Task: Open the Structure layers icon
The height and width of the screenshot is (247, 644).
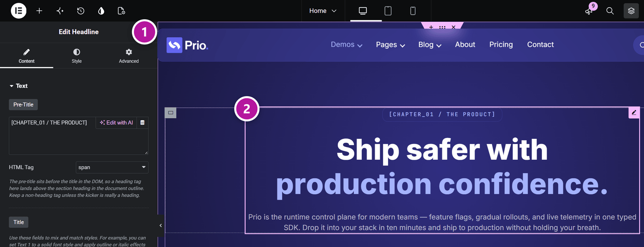Action: tap(631, 11)
